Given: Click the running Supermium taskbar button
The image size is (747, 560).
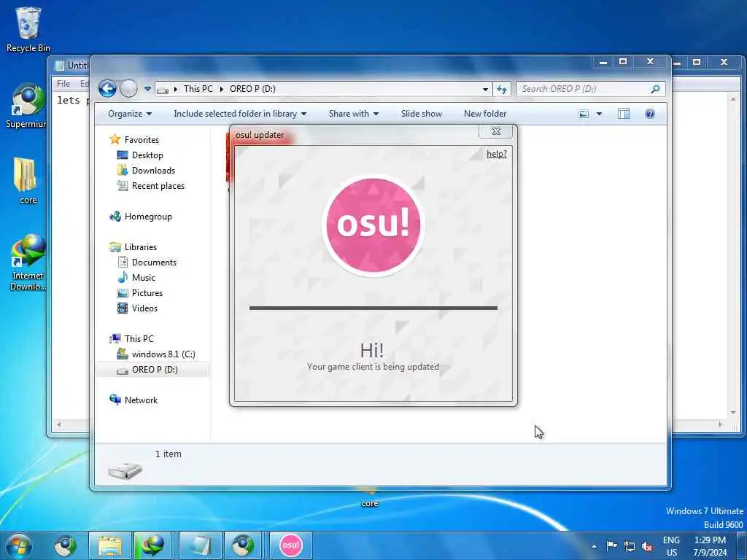Looking at the screenshot, I should [x=243, y=545].
